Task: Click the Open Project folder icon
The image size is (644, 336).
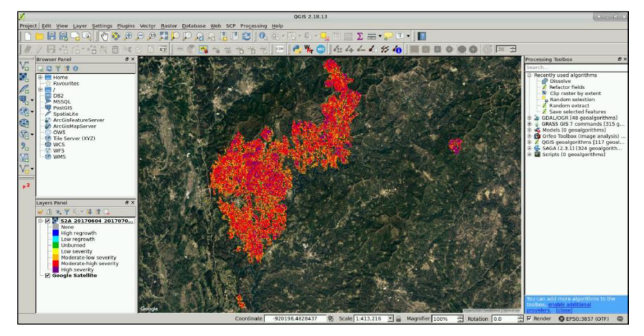Action: 39,36
